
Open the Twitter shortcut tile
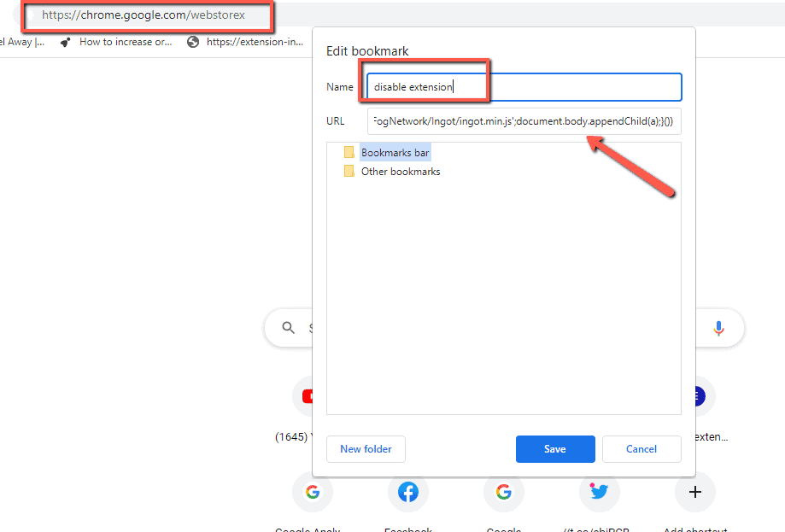point(600,492)
